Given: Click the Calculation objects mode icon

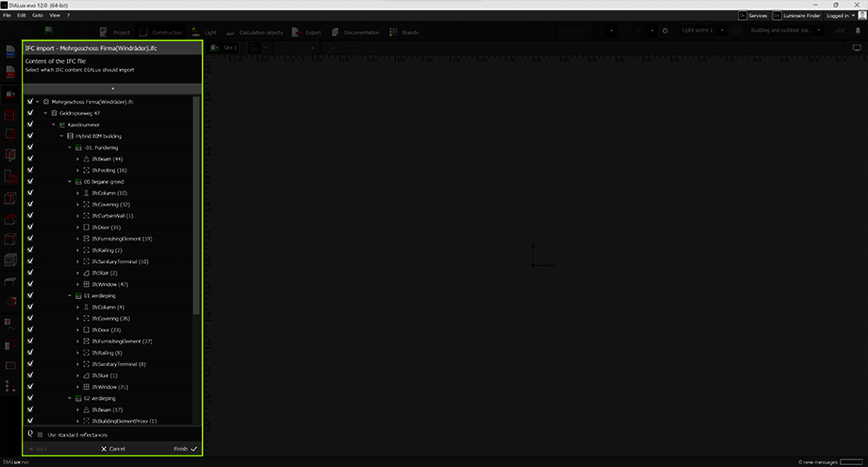Looking at the screenshot, I should coord(231,32).
